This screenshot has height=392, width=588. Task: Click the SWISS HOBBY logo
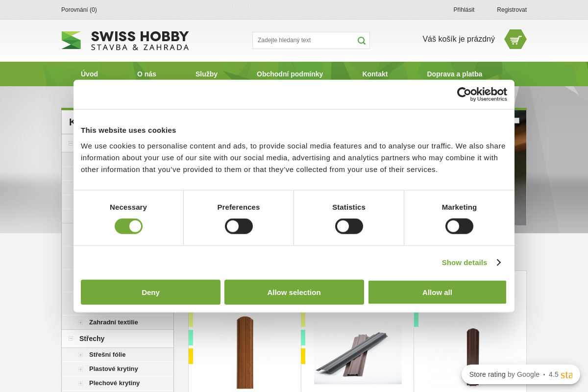(x=125, y=40)
